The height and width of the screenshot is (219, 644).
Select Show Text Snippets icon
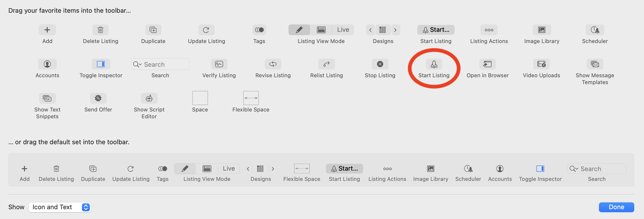point(47,99)
